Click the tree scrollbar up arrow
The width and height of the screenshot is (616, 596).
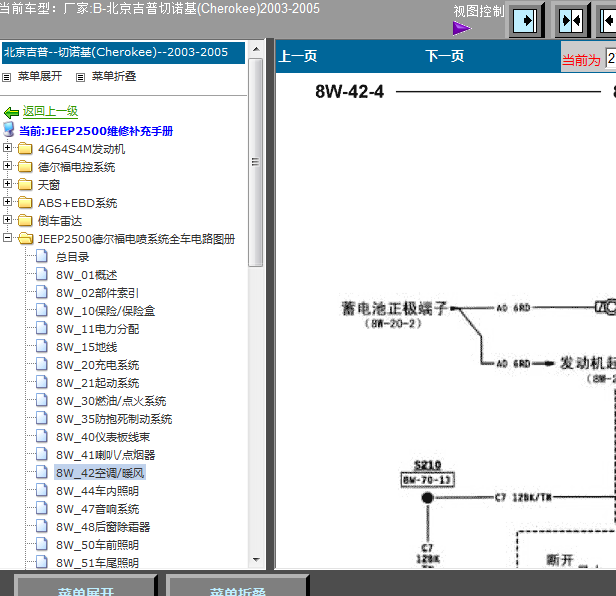(x=256, y=49)
